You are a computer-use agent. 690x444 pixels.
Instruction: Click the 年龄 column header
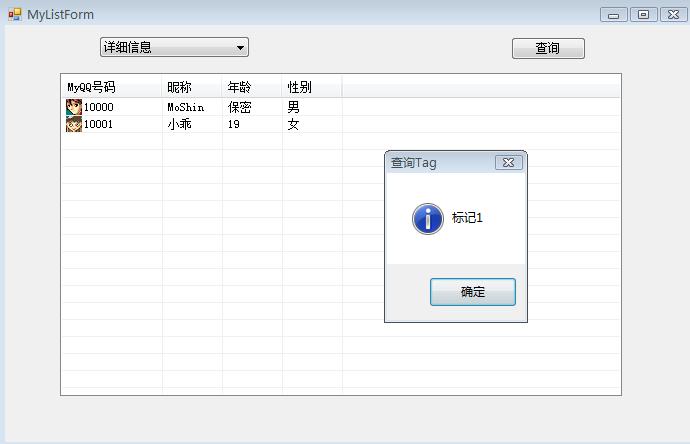pos(252,87)
